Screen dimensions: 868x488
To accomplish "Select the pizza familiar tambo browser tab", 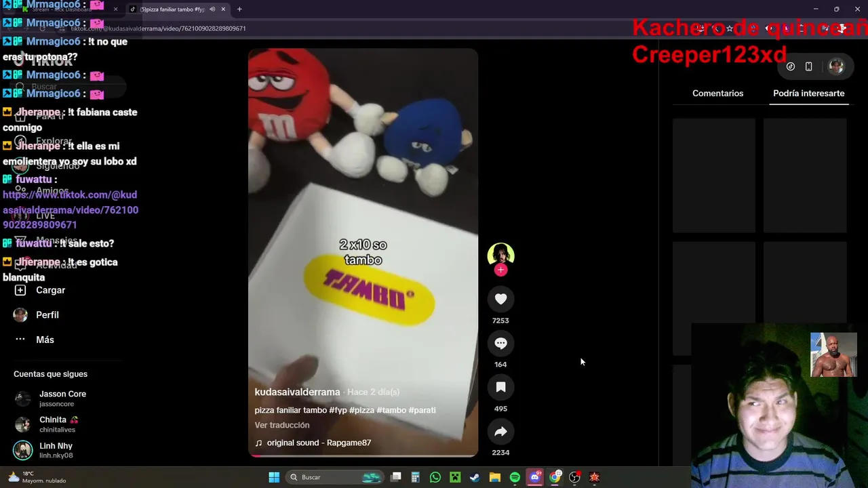I will (176, 9).
